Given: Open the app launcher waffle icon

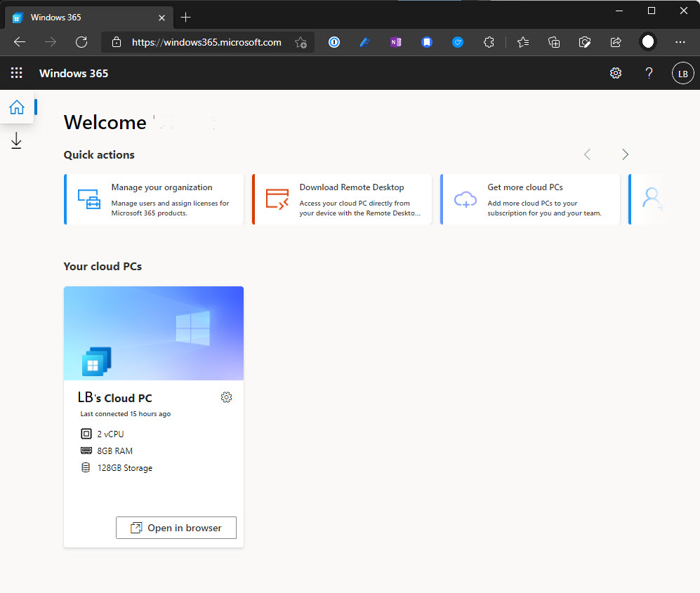Looking at the screenshot, I should [x=17, y=73].
